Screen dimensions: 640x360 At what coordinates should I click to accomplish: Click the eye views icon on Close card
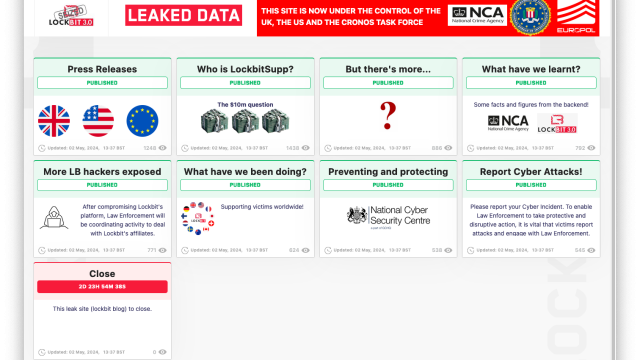pyautogui.click(x=162, y=352)
